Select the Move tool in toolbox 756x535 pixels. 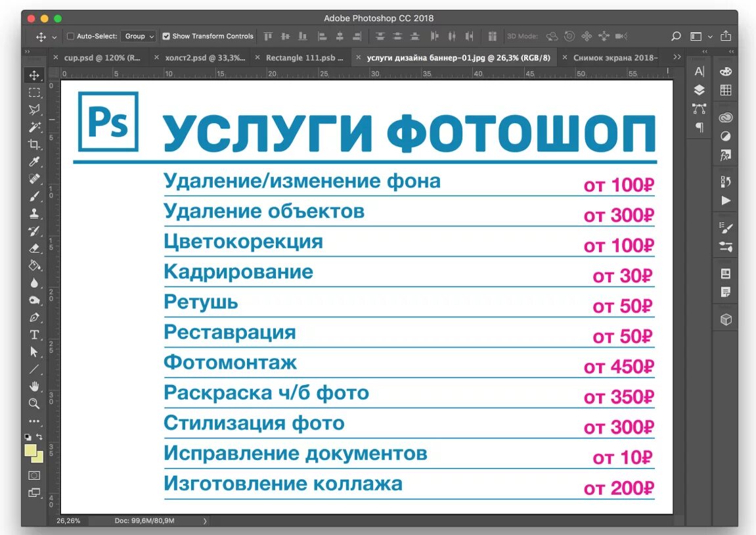[x=34, y=76]
